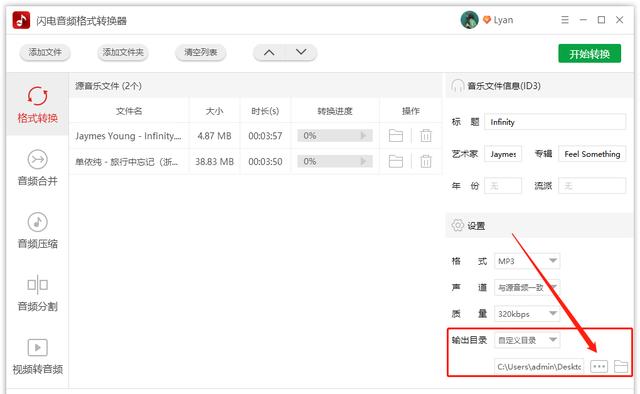Viewport: 640px width, 394px height.
Task: Move selected file down with down arrow
Action: [x=301, y=52]
